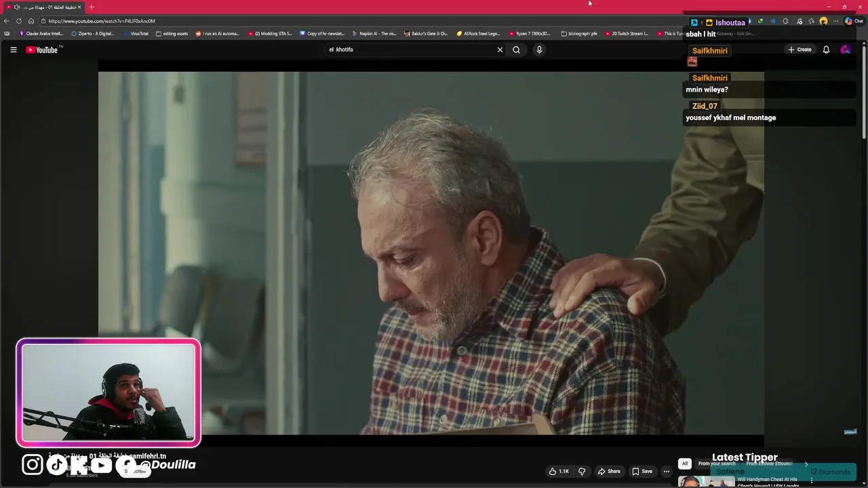Screen dimensions: 868x488
Task: Open the 'Baldur's Gate 3' bookmark
Action: click(426, 33)
